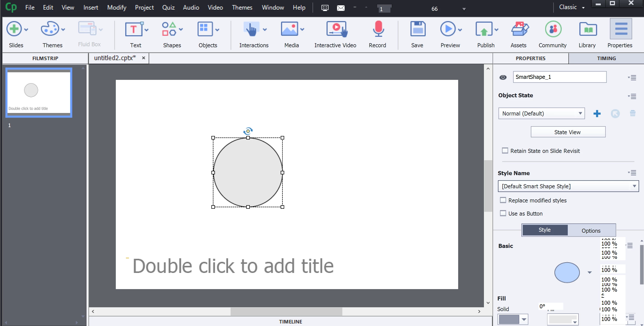644x326 pixels.
Task: Open the Classic workspace dropdown
Action: pyautogui.click(x=572, y=7)
